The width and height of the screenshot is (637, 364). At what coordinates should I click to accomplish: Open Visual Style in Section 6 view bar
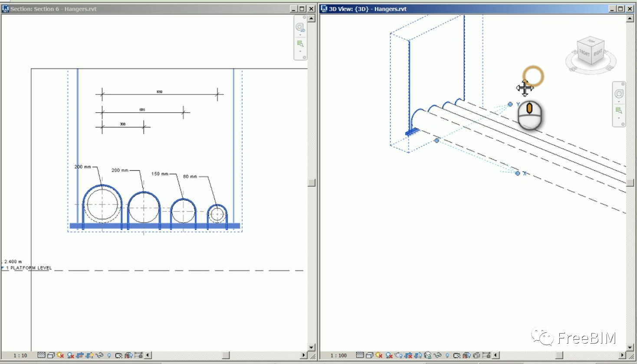(x=51, y=355)
